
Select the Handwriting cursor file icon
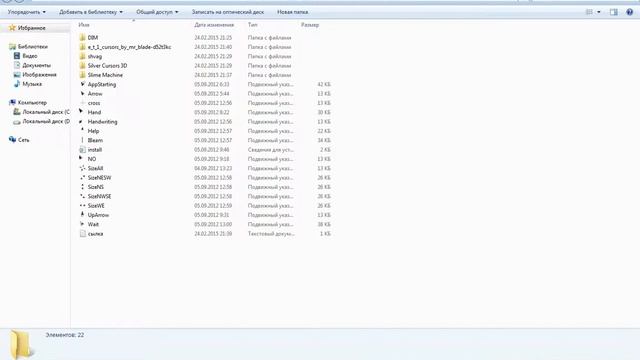pos(82,122)
